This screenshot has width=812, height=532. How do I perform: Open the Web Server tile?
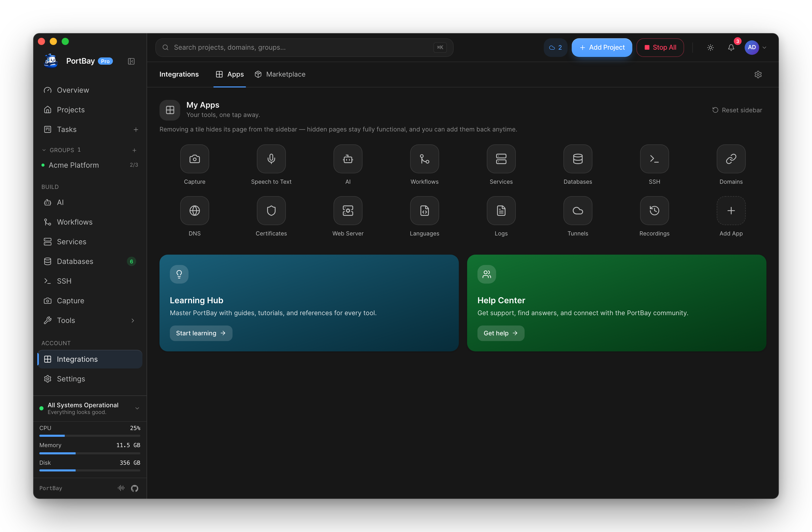[348, 210]
